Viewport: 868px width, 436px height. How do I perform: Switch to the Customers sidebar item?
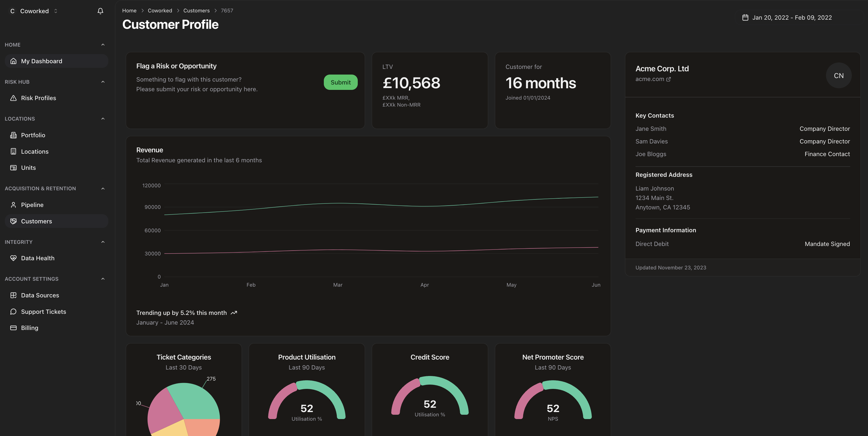pyautogui.click(x=36, y=221)
